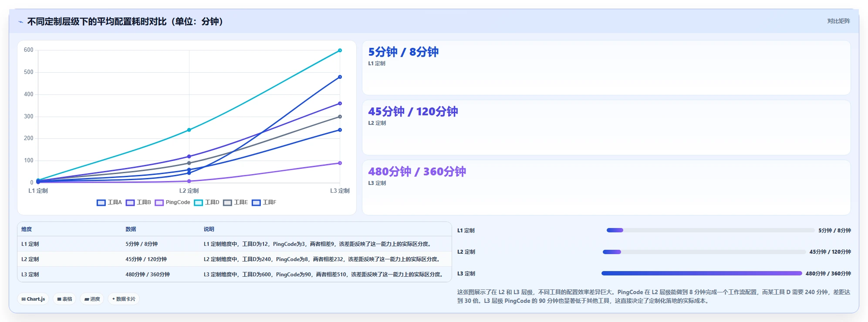Click the L1 定制 progress bar

pos(710,230)
